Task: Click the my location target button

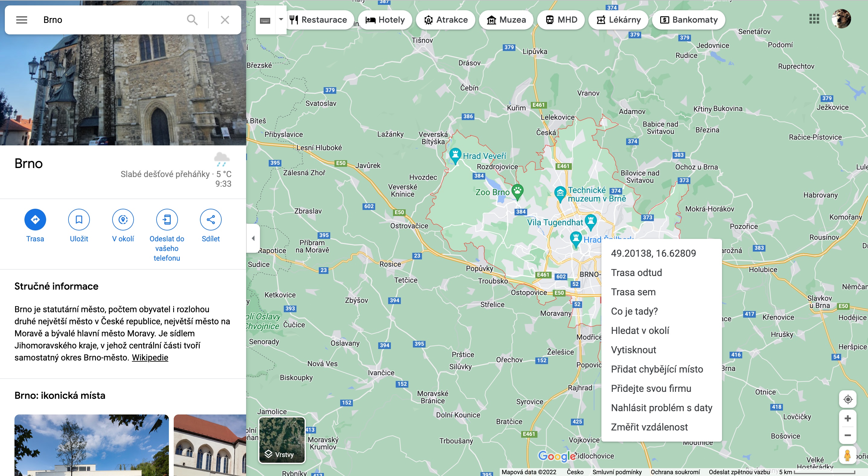Action: click(x=848, y=399)
